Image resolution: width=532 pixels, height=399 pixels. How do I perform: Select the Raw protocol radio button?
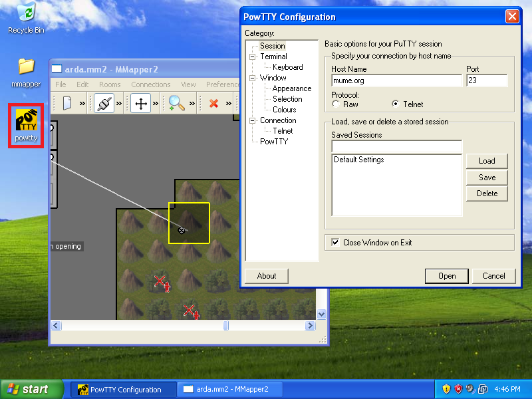[336, 104]
